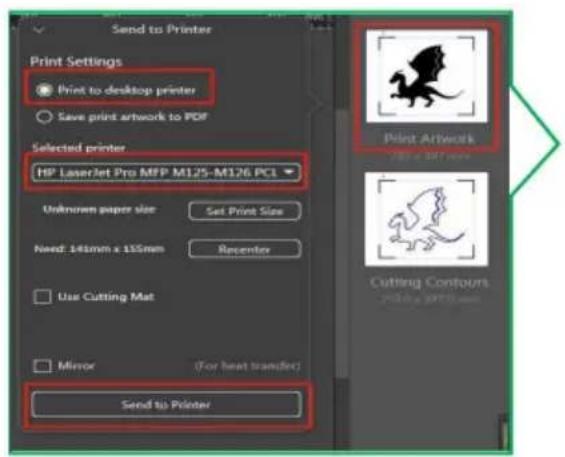Image resolution: width=565 pixels, height=457 pixels.
Task: Click the Need: 141mm x 155mm text
Action: [x=99, y=249]
